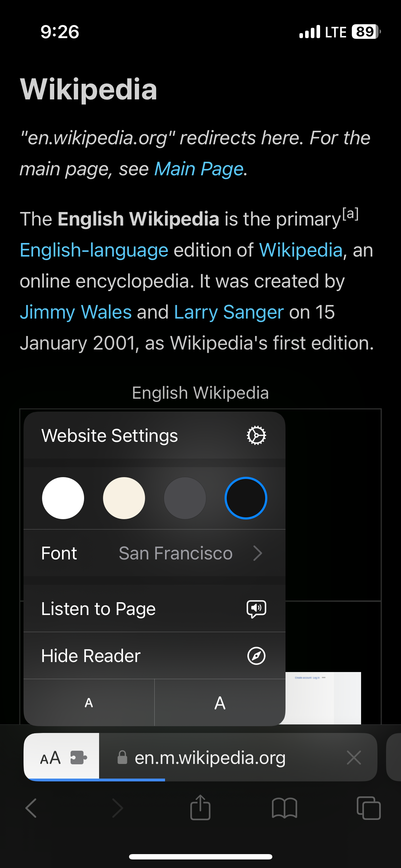Screen dimensions: 401x868
Task: Tap the Hide Reader compass icon
Action: pos(256,656)
